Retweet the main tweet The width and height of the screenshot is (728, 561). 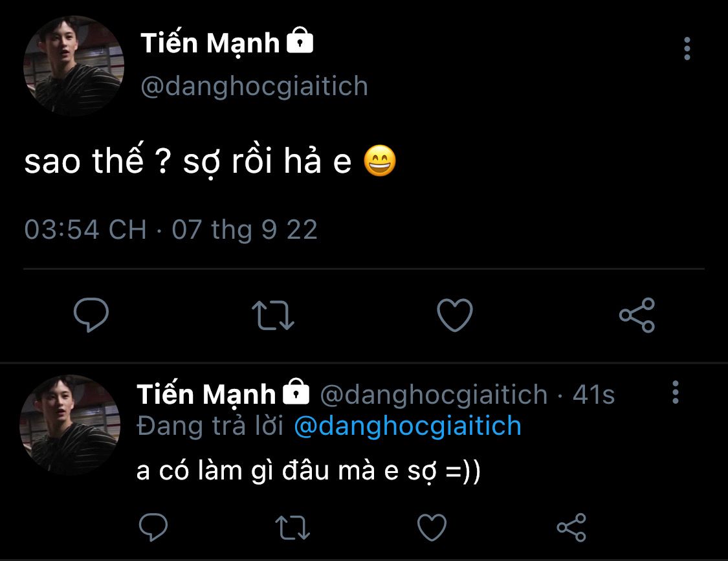pyautogui.click(x=272, y=315)
